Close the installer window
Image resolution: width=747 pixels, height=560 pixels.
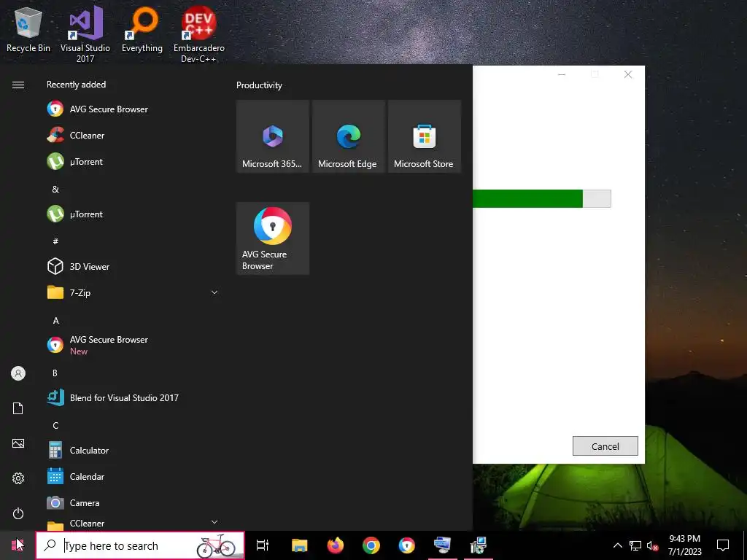(628, 74)
